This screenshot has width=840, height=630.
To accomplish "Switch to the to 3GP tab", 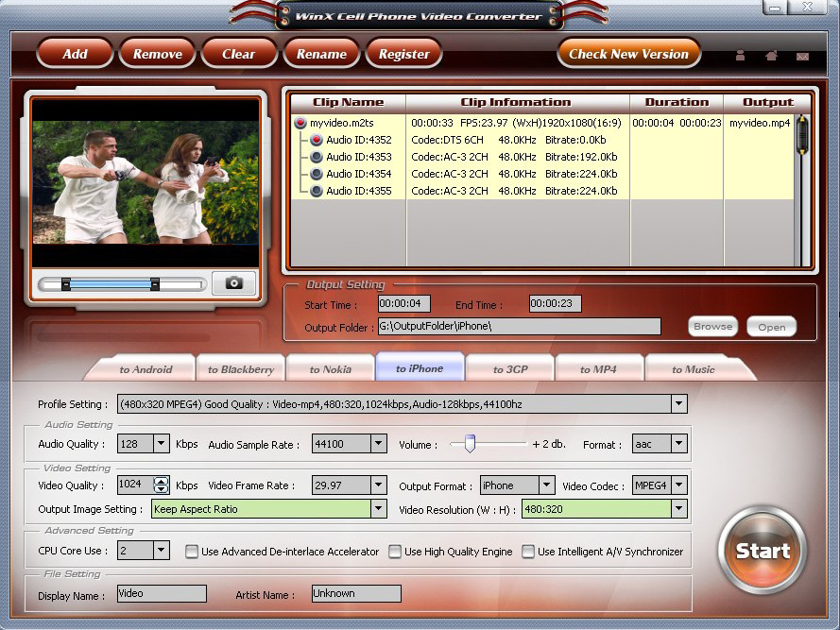I will pyautogui.click(x=510, y=368).
